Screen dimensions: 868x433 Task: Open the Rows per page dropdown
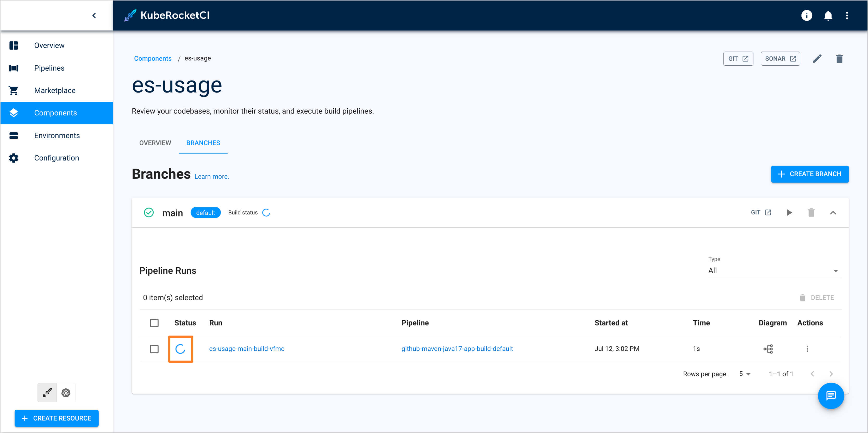point(745,374)
